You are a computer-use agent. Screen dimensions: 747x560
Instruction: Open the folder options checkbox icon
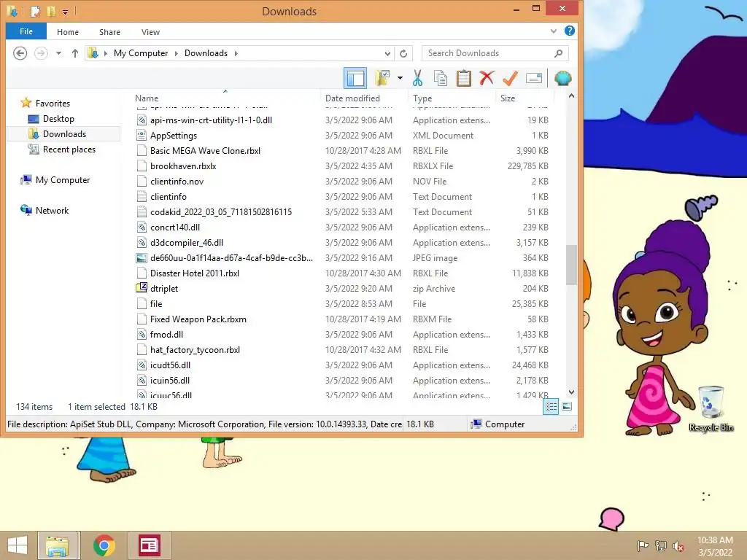(382, 78)
